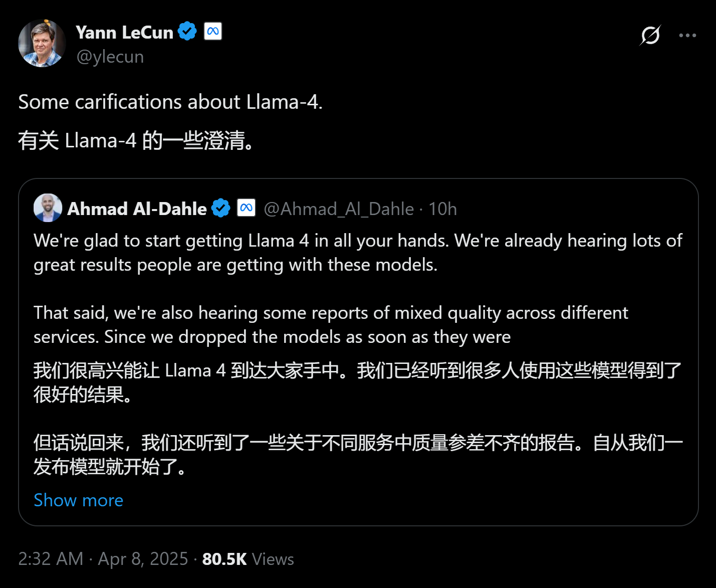Viewport: 716px width, 588px height.
Task: Click Yann LeCun's blue verified badge
Action: click(187, 32)
